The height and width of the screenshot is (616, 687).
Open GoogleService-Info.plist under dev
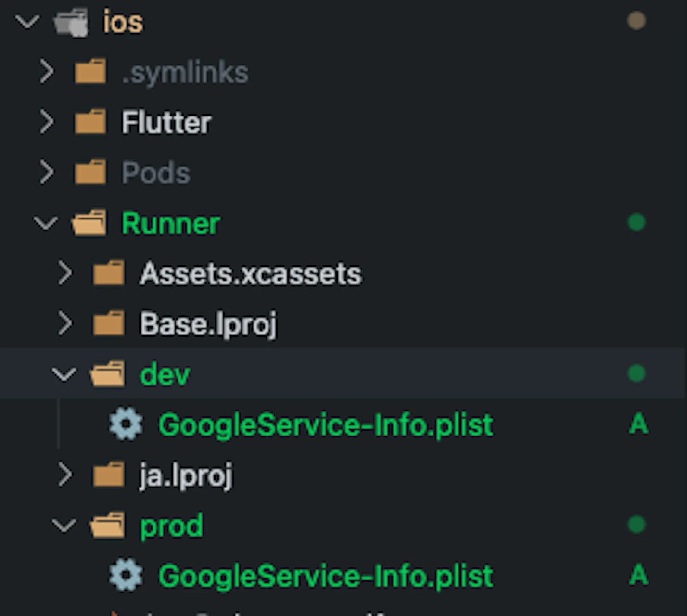coord(326,425)
